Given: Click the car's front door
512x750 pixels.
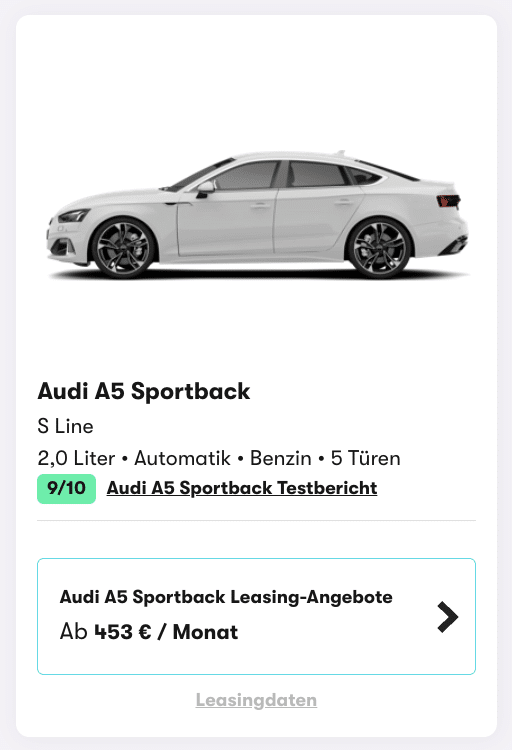Looking at the screenshot, I should pos(226,221).
